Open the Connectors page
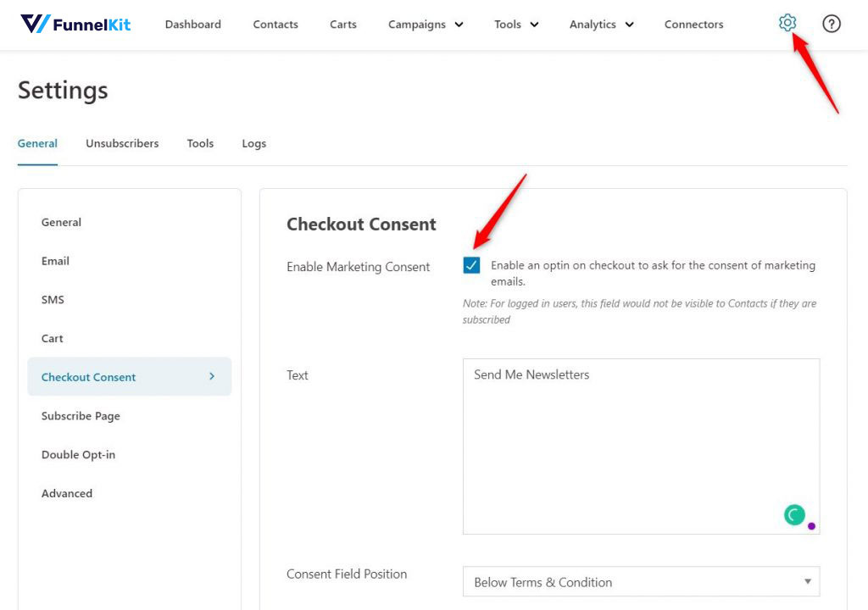 click(x=693, y=25)
